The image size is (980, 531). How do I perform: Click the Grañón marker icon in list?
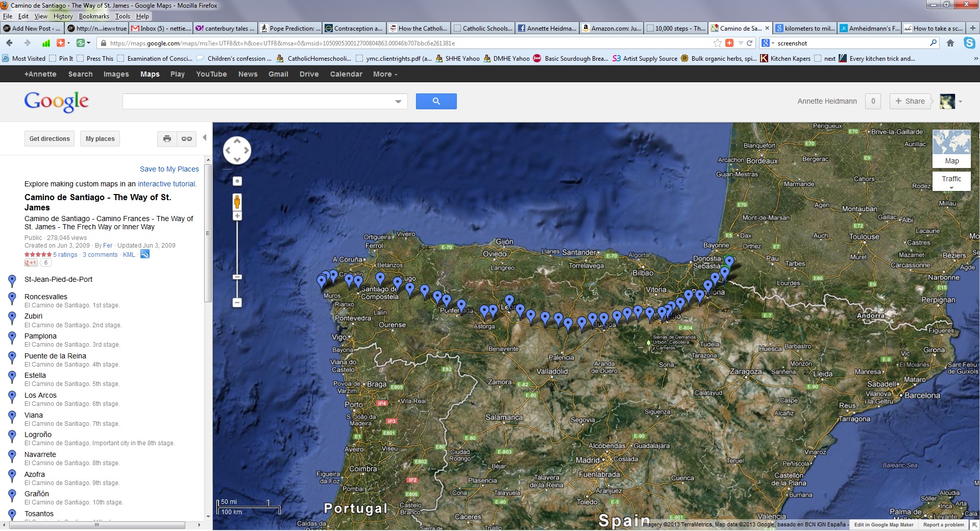coord(12,495)
